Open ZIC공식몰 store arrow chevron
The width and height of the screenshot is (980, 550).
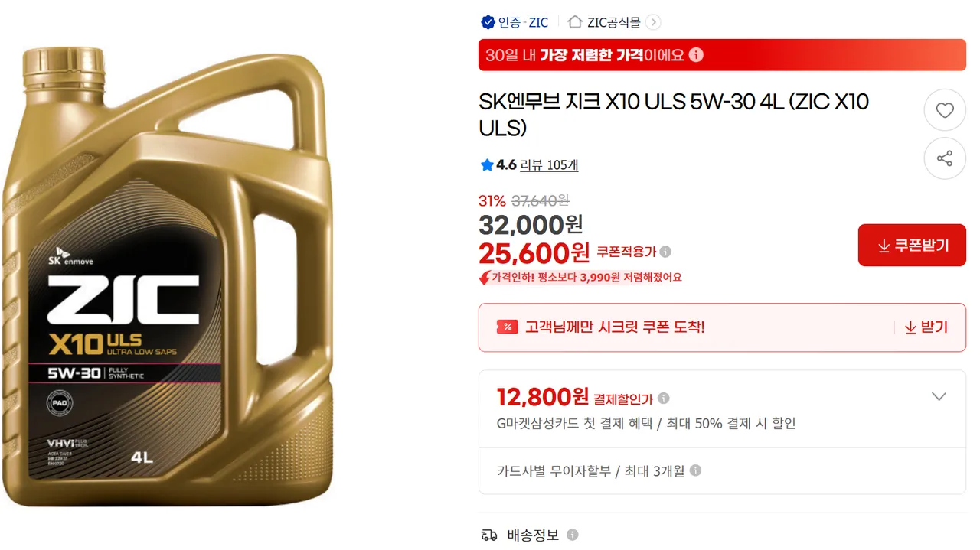tap(653, 22)
